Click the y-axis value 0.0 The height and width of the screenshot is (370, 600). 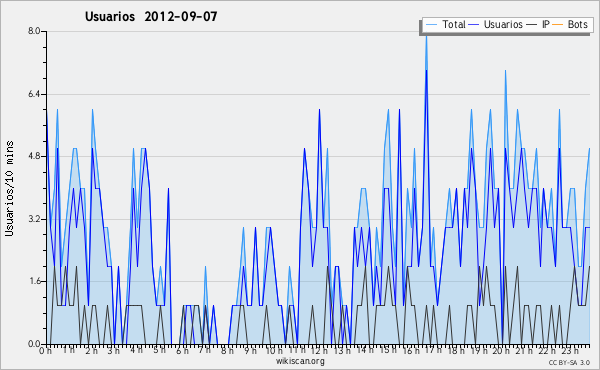(34, 344)
